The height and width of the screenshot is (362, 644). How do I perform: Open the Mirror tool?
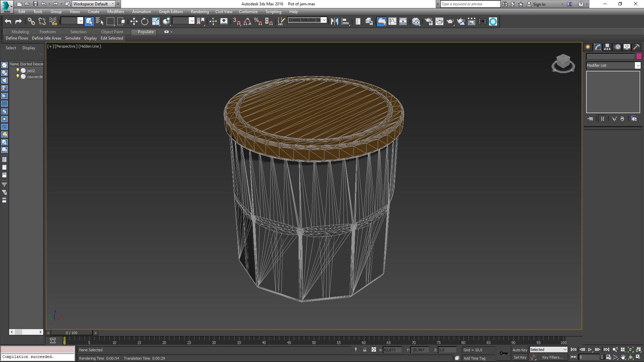(334, 21)
